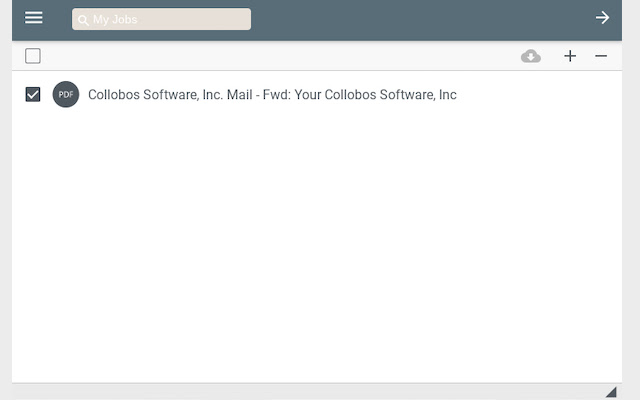Select 'Collobos Software, Inc. Mail - Fwd' job
Screen dimensions: 640x400
click(x=272, y=95)
